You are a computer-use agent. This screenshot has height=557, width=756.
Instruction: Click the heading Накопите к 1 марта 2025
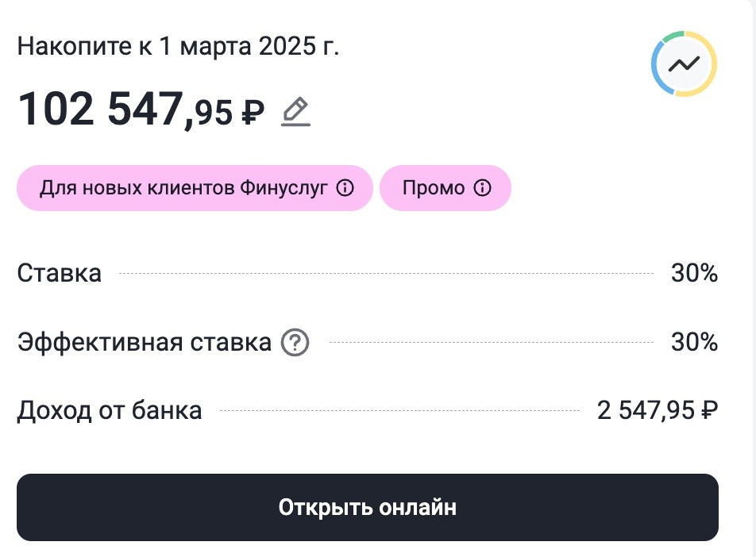[180, 45]
